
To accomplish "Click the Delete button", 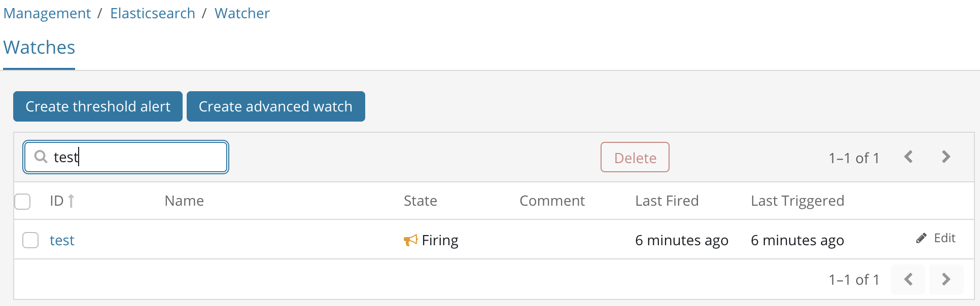I will click(635, 157).
